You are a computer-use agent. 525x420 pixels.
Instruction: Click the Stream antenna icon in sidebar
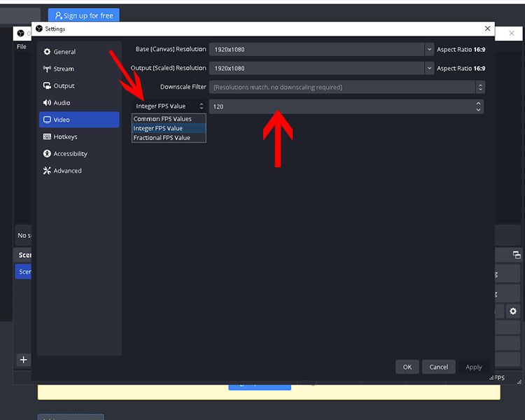pos(47,69)
